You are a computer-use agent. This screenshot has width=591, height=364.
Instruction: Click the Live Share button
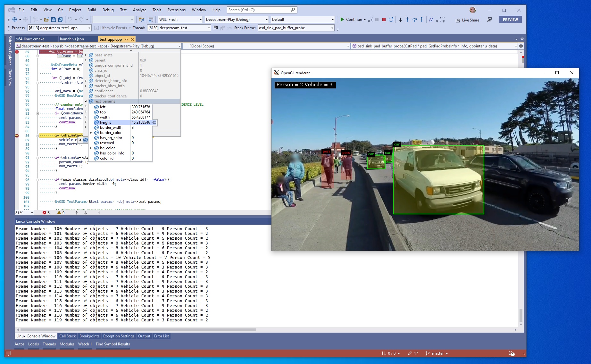click(467, 20)
